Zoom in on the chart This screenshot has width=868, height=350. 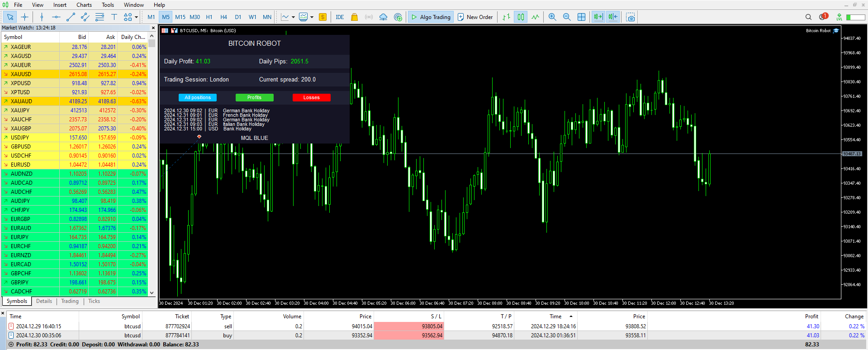(552, 17)
